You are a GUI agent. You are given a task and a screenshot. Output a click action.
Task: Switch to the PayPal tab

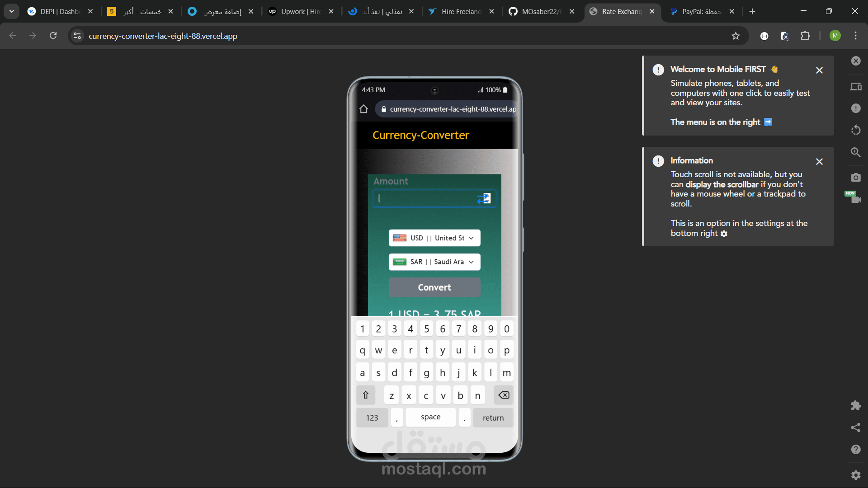click(700, 12)
